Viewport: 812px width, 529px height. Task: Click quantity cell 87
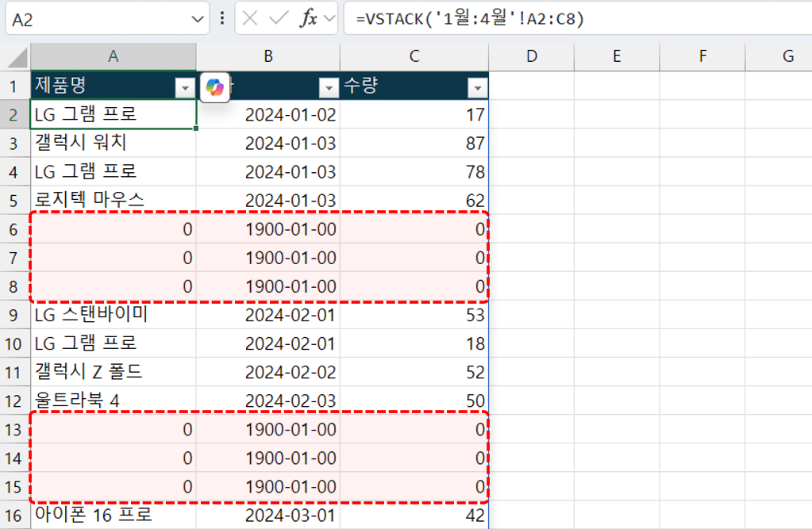point(414,143)
